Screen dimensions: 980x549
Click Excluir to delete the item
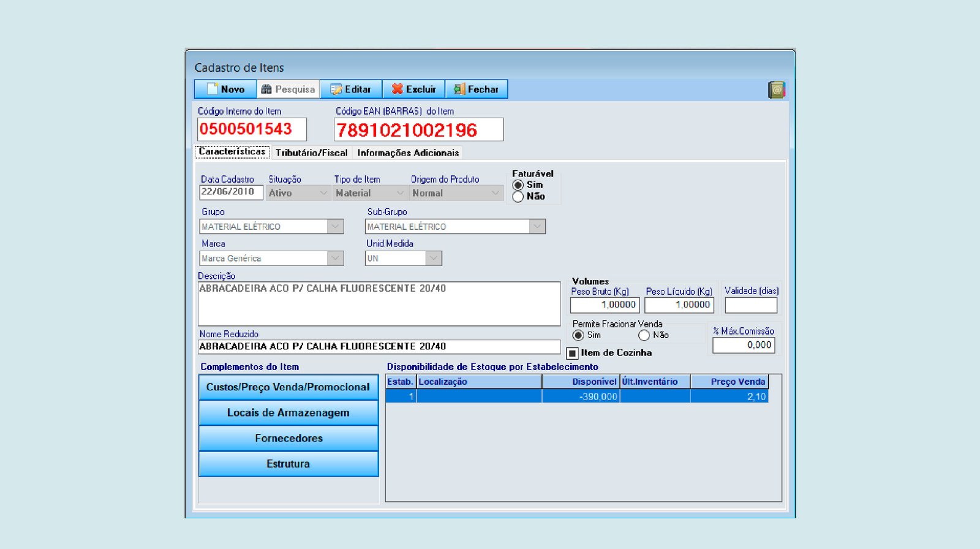[x=414, y=89]
